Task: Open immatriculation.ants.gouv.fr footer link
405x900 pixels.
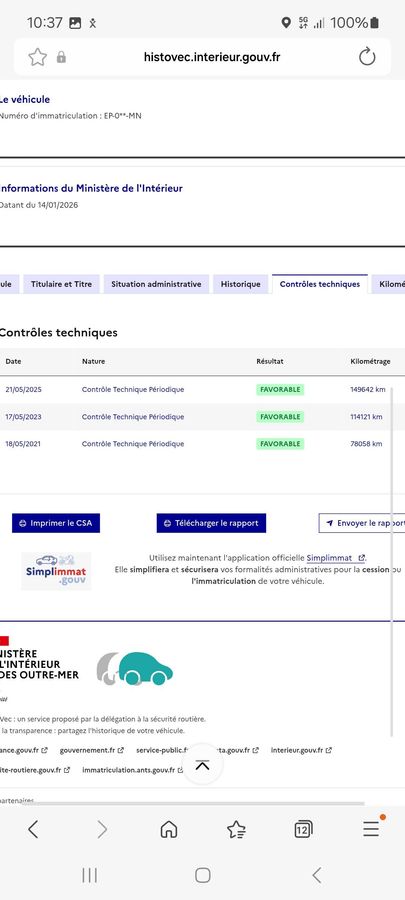Action: [x=133, y=770]
